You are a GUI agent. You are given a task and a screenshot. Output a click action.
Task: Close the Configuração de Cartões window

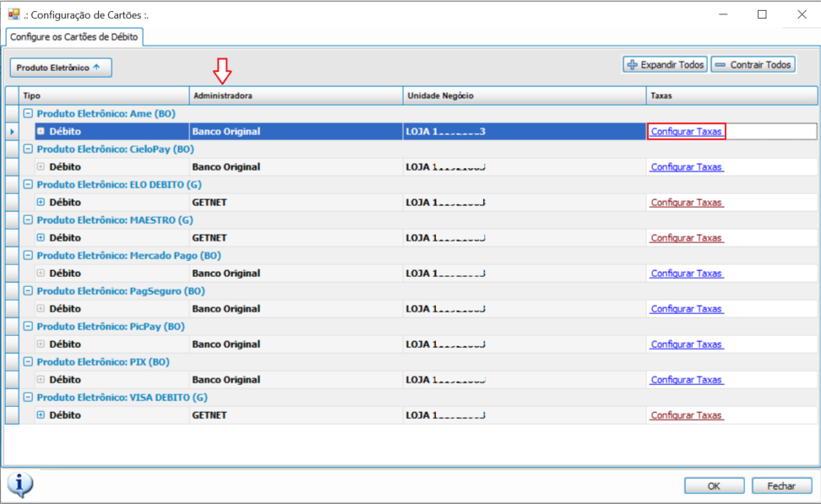tap(802, 14)
